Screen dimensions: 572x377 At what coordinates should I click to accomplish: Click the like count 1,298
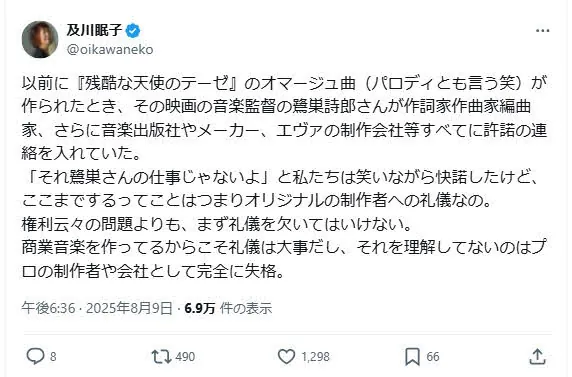pos(315,357)
